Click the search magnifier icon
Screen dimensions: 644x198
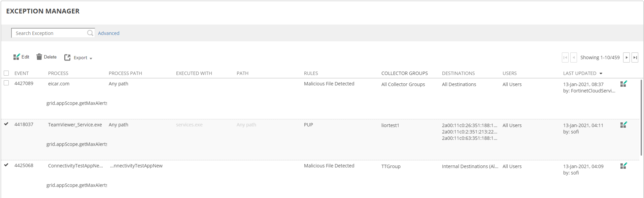tap(90, 33)
